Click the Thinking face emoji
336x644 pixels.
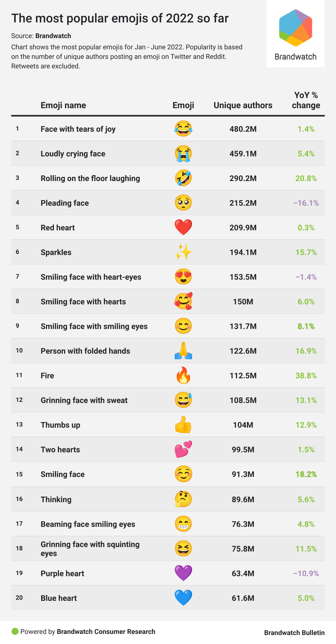[x=183, y=499]
